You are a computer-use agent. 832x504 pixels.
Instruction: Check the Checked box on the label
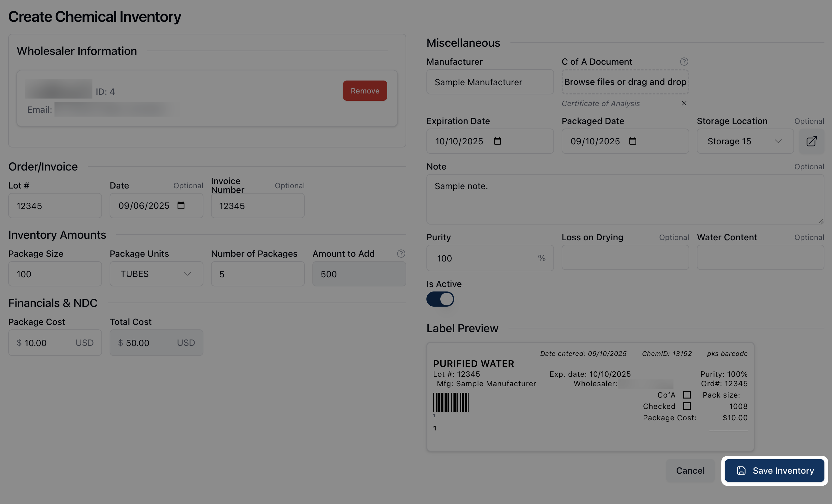(687, 406)
